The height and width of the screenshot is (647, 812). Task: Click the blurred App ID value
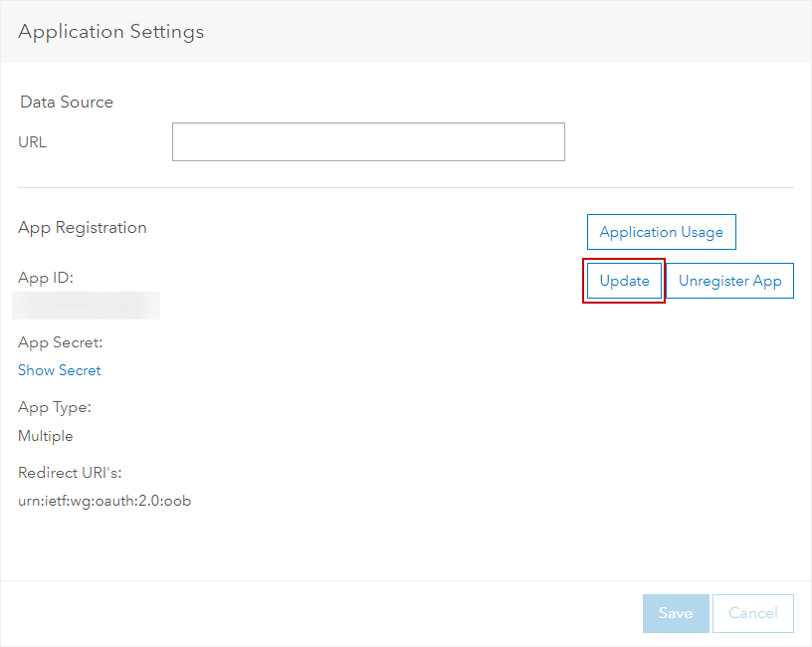[x=87, y=305]
